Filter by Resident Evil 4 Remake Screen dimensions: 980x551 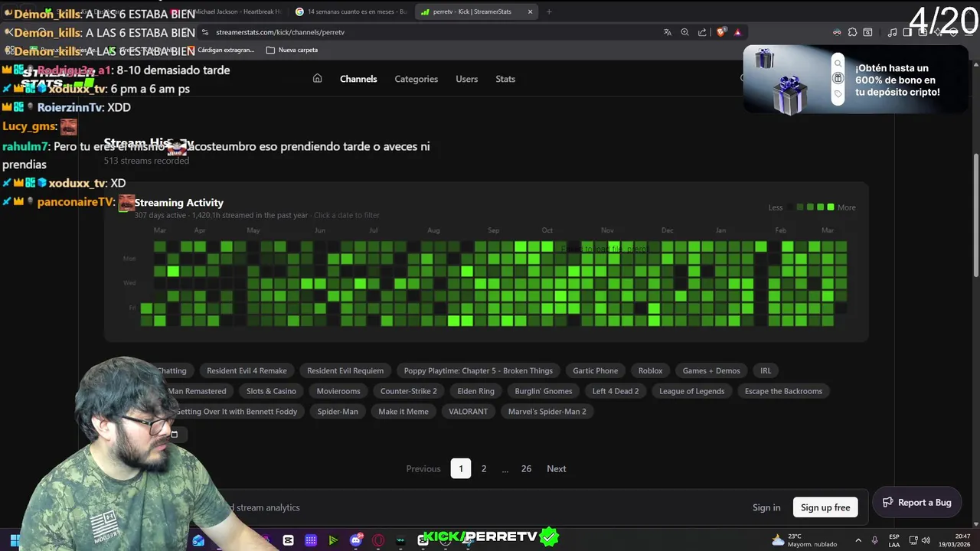pos(247,370)
